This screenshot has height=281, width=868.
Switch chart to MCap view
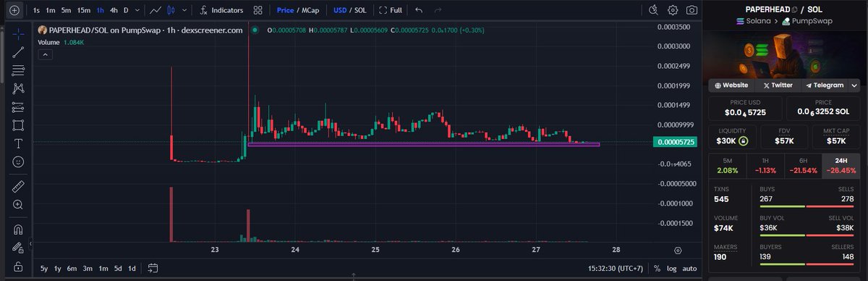tap(310, 11)
